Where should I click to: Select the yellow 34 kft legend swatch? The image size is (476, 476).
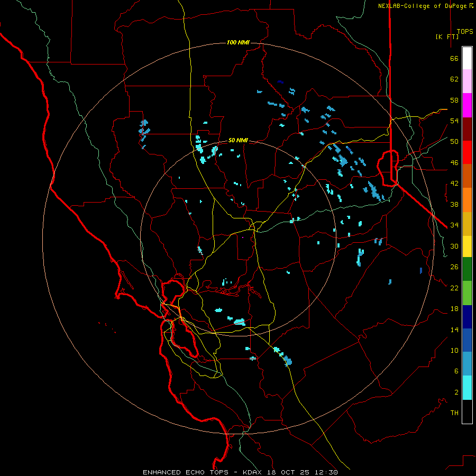pyautogui.click(x=467, y=246)
